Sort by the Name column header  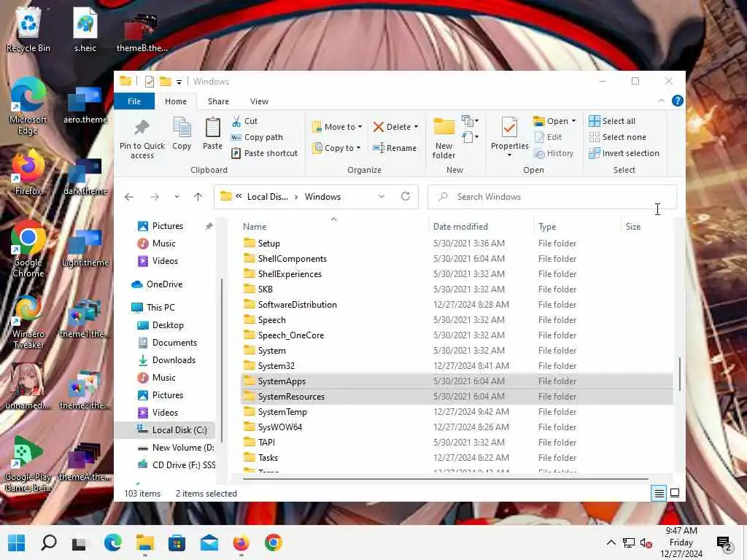[x=255, y=227]
